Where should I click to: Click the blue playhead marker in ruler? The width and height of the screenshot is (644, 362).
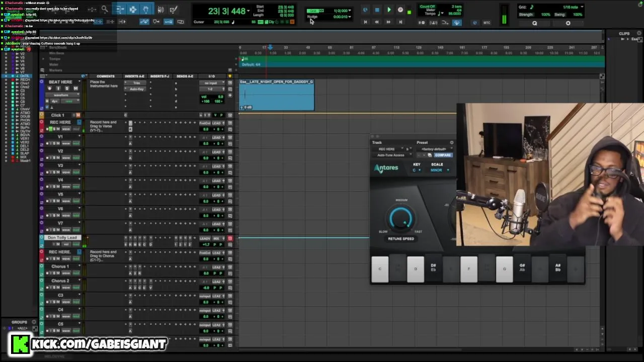[x=270, y=47]
